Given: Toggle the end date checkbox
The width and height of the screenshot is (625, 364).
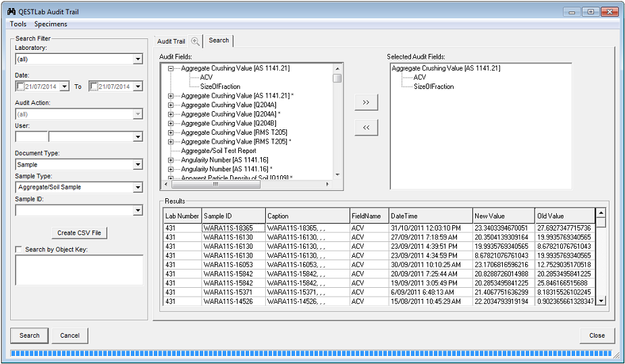Looking at the screenshot, I should click(94, 86).
